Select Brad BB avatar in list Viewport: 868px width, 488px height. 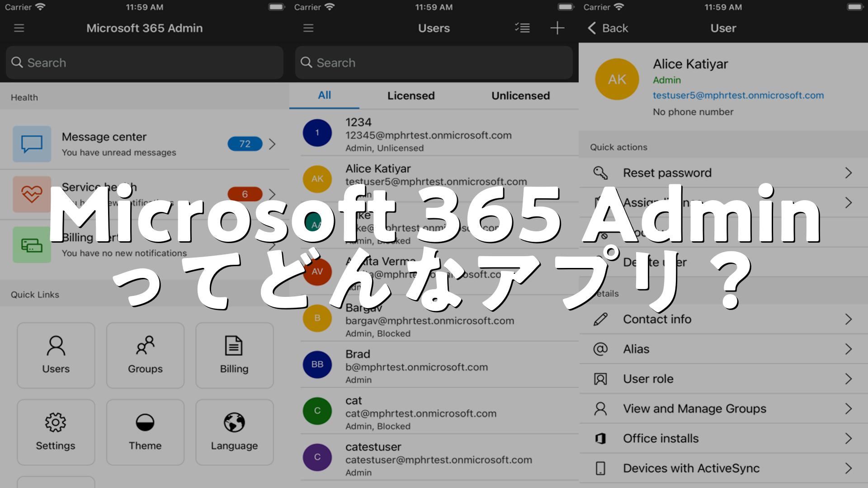[317, 364]
